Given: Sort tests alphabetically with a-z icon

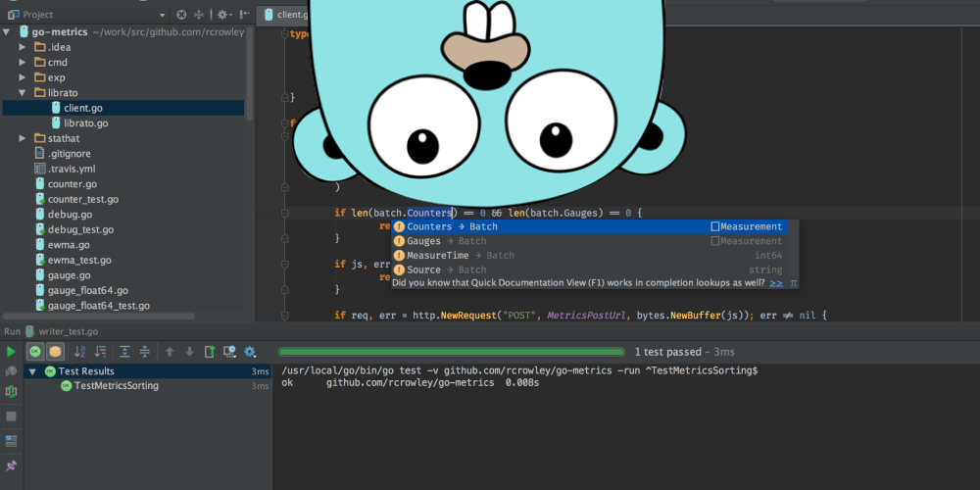Looking at the screenshot, I should 80,352.
